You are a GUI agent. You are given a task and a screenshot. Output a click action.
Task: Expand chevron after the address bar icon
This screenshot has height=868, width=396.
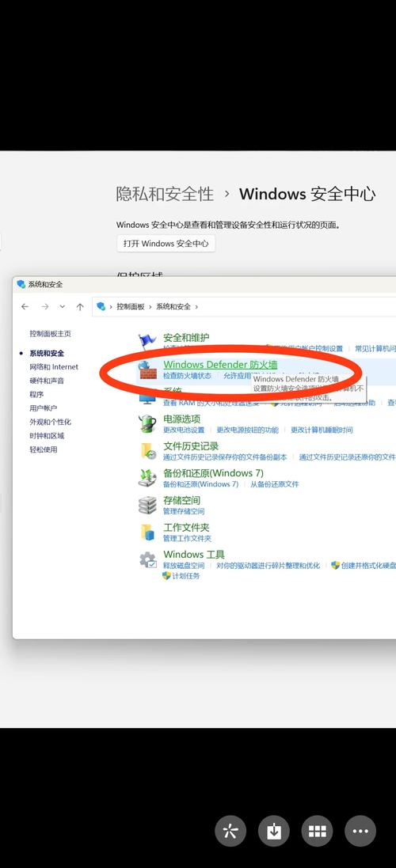click(x=111, y=306)
